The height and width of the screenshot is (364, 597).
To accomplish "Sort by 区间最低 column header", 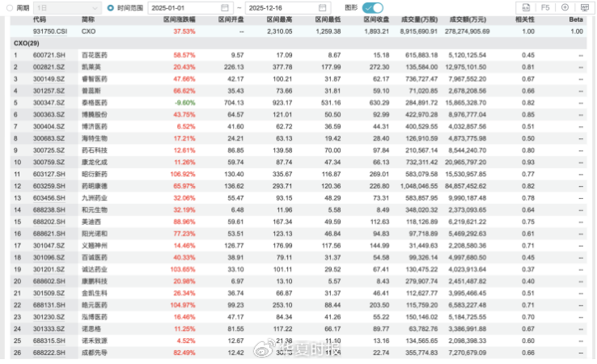I will point(328,19).
